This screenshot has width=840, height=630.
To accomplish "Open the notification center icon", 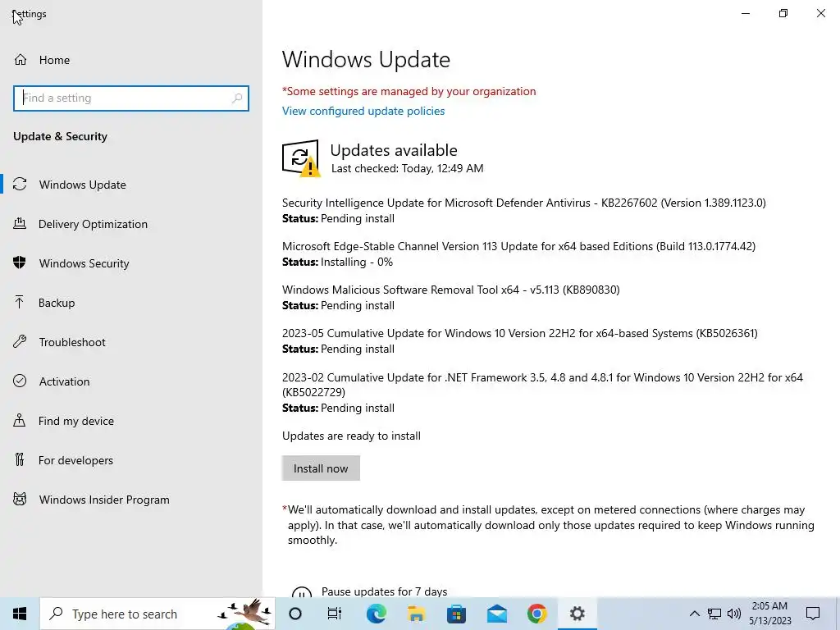I will click(813, 614).
